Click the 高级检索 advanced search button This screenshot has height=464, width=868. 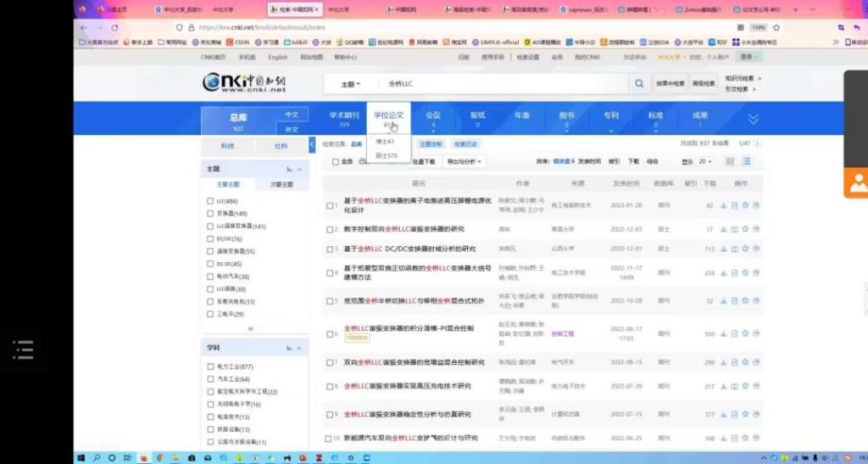click(704, 84)
